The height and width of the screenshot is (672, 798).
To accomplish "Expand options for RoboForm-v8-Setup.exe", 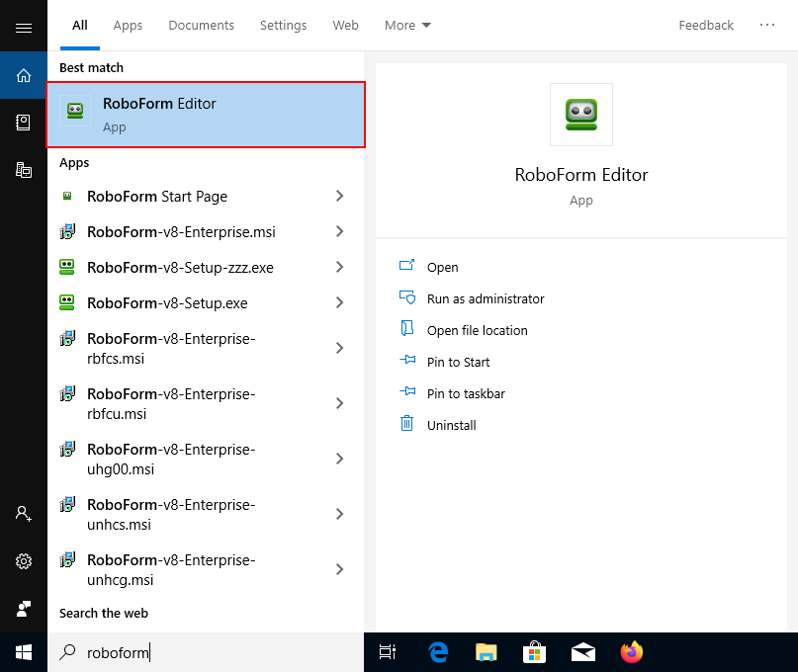I will point(340,303).
